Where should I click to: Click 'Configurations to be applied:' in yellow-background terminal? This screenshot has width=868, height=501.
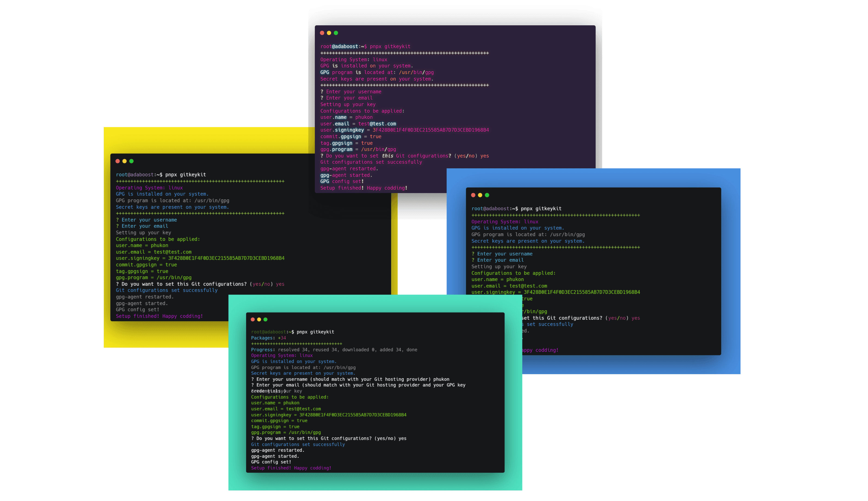click(x=158, y=239)
